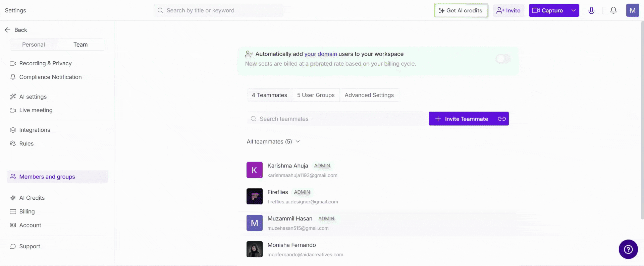Open the Advanced Settings tab
644x266 pixels.
click(x=369, y=95)
